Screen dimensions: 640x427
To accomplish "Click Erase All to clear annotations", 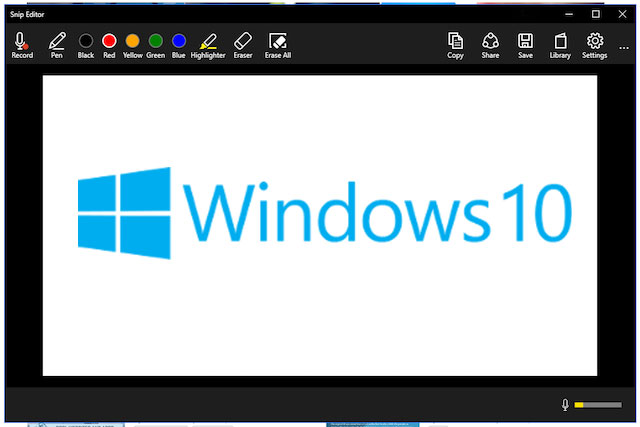I will point(278,45).
